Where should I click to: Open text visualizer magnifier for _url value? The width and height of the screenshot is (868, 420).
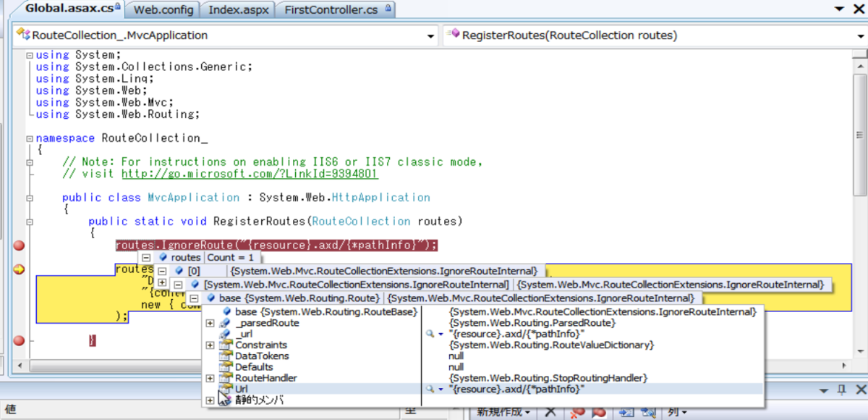tap(430, 334)
